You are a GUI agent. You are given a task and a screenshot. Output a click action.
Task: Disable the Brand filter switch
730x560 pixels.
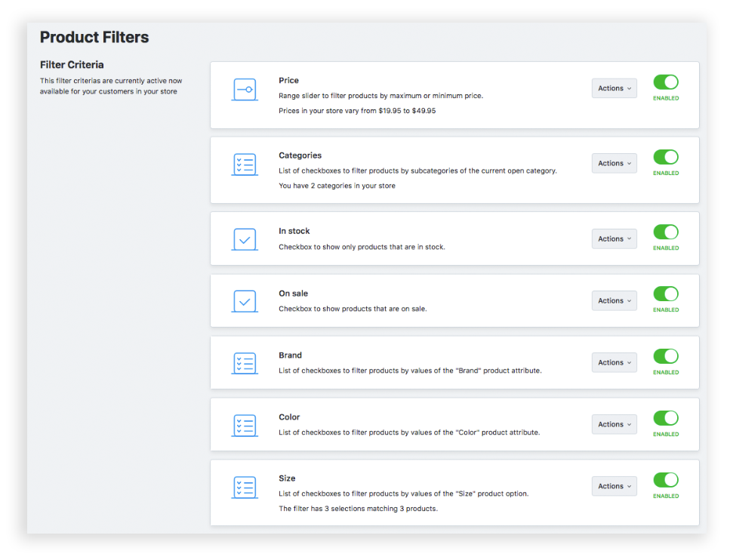pos(666,356)
